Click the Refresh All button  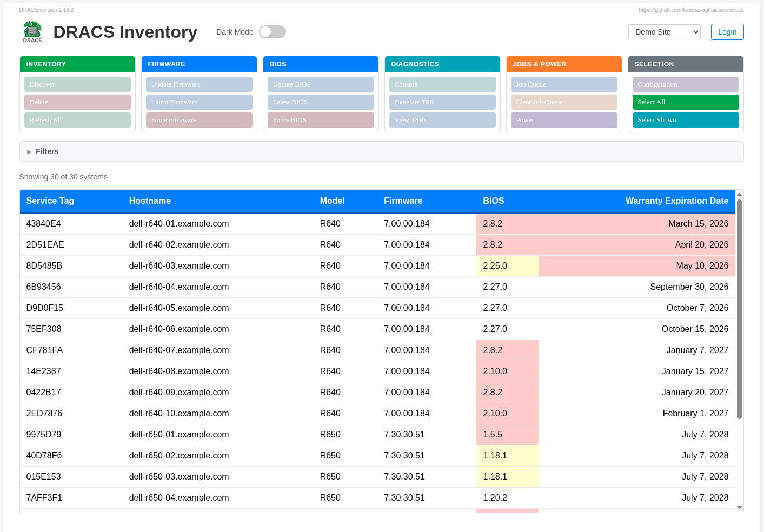(77, 120)
